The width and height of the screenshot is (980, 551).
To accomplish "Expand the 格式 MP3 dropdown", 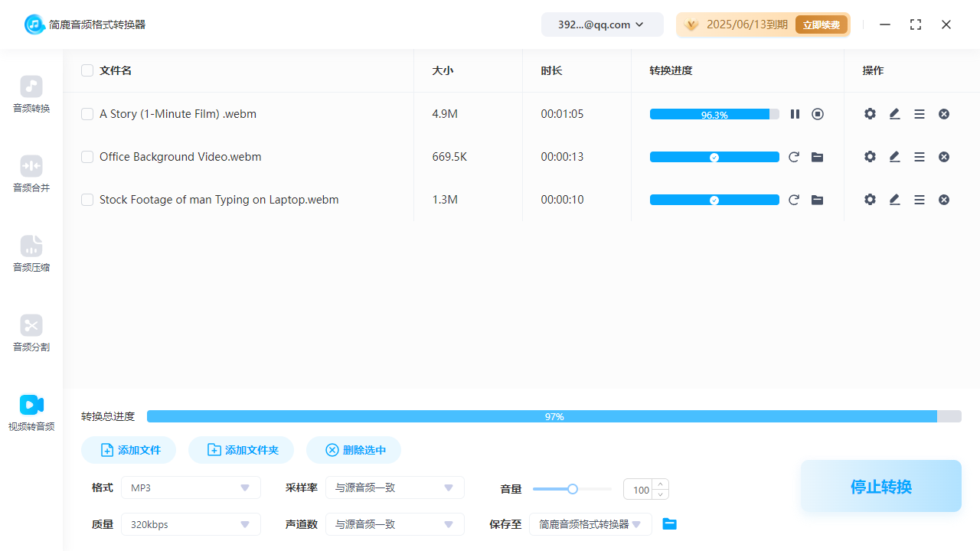I will tap(191, 487).
